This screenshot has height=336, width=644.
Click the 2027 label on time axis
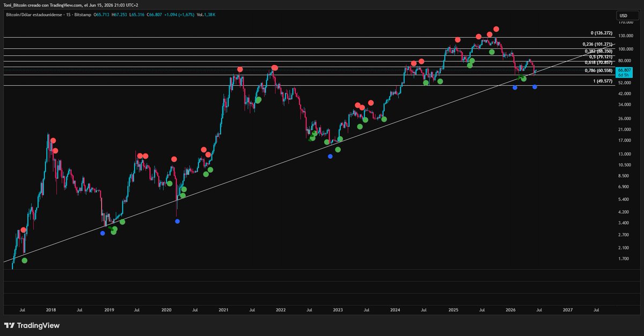(x=567, y=310)
